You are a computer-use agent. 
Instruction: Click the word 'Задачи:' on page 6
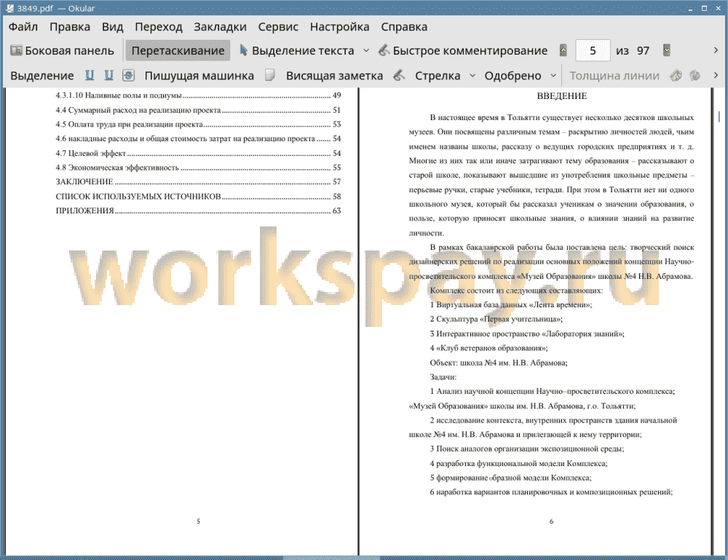pyautogui.click(x=443, y=377)
